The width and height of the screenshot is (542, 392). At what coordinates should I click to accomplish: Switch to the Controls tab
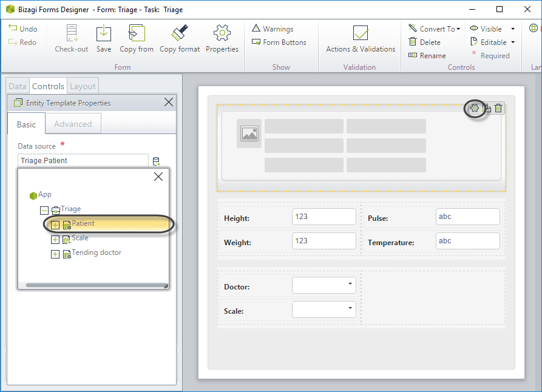48,86
